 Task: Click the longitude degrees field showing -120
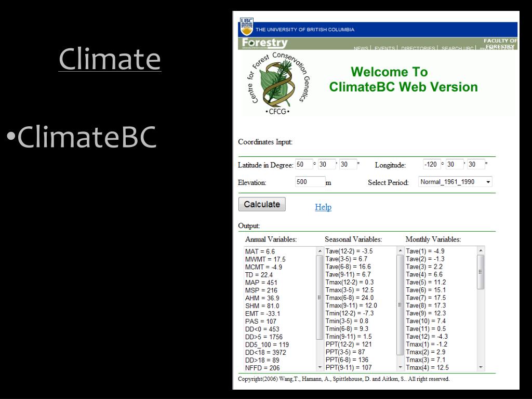click(x=432, y=164)
